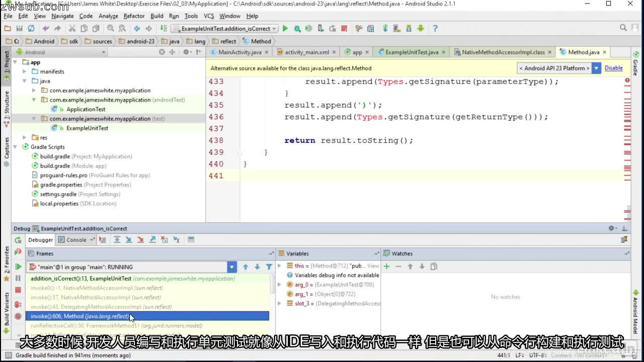Toggle the 2: Favorites side tab

(7, 264)
